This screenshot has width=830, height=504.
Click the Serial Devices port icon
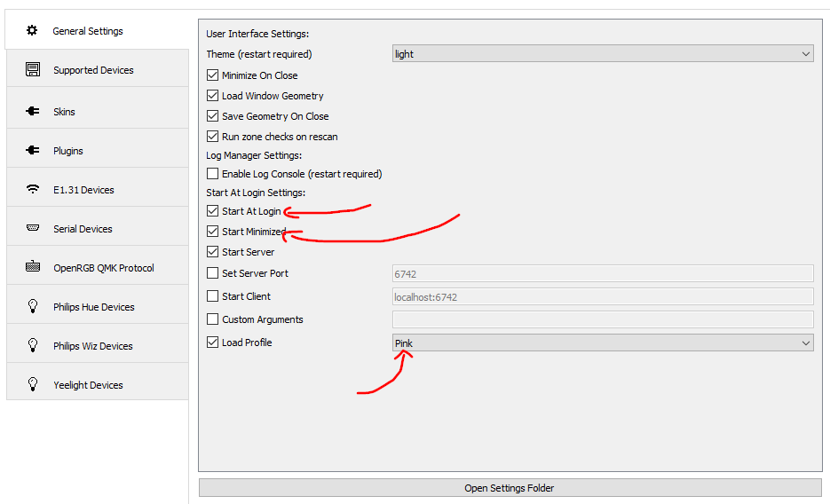point(33,229)
